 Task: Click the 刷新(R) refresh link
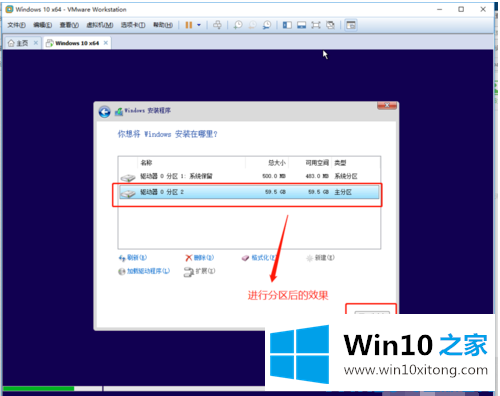coord(133,258)
